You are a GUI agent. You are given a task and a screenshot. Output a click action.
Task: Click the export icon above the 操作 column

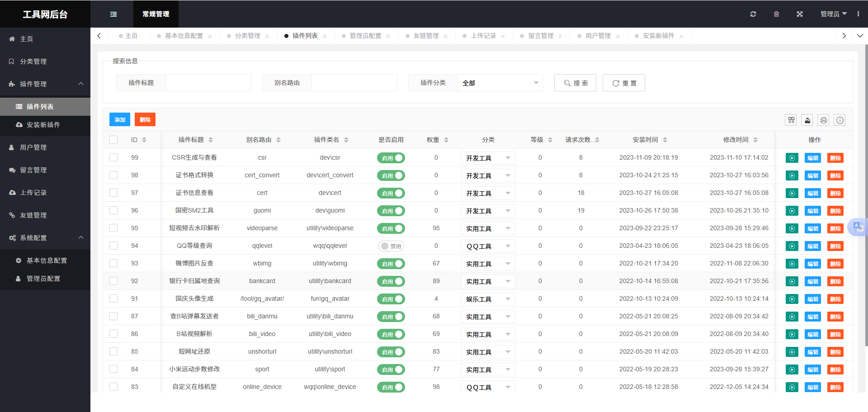(807, 120)
